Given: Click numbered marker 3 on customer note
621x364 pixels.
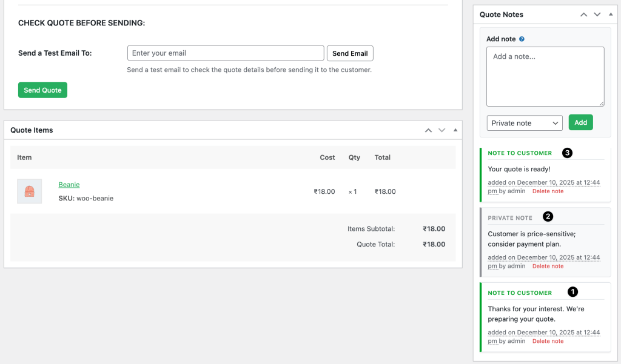Looking at the screenshot, I should coord(567,153).
